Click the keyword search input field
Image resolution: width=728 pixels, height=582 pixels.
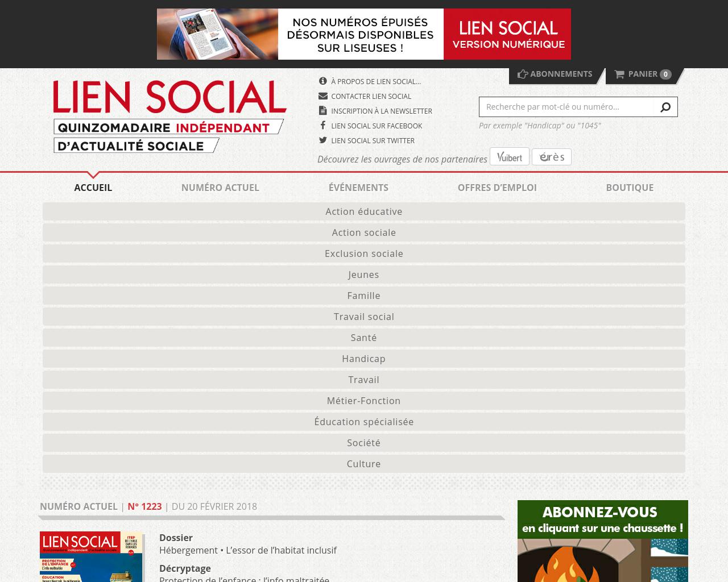[567, 107]
